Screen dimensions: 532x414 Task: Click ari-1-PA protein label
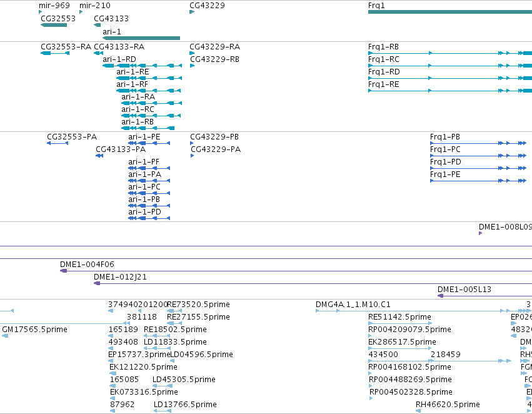point(145,174)
